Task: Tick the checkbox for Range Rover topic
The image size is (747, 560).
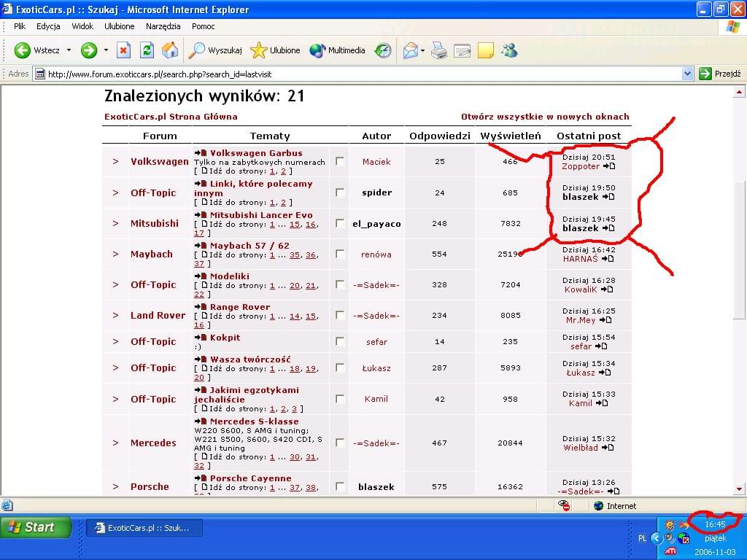Action: pyautogui.click(x=340, y=315)
